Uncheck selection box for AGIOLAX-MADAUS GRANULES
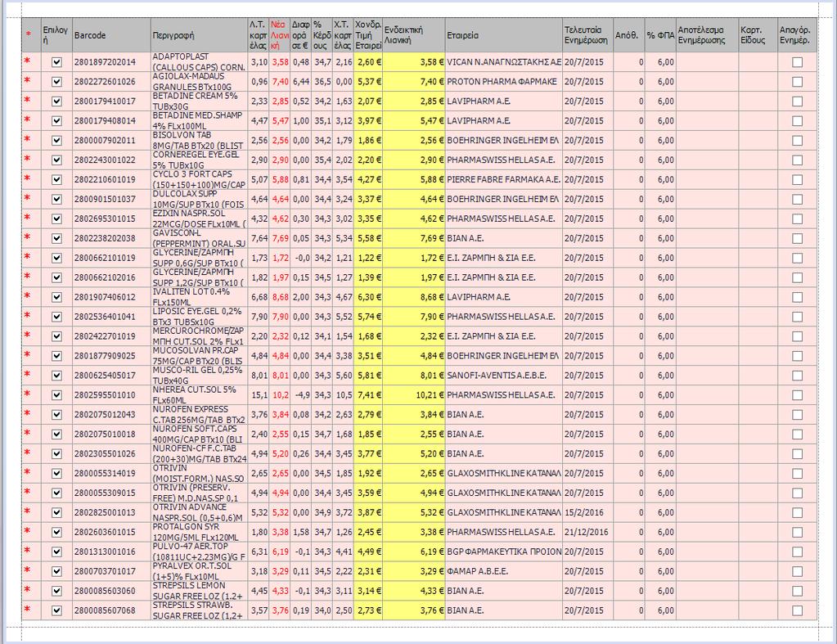Screen dimensions: 837x644 [x=56, y=82]
